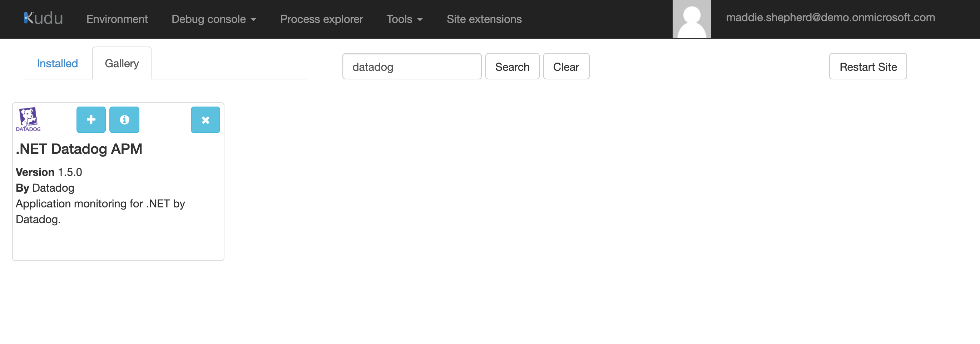
Task: Clear the datadog search query
Action: pos(566,66)
